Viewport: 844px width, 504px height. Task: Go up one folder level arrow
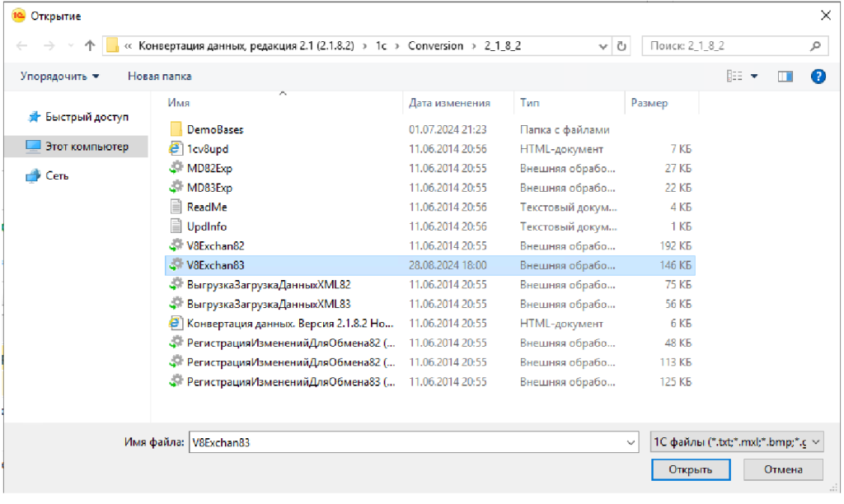coord(90,46)
